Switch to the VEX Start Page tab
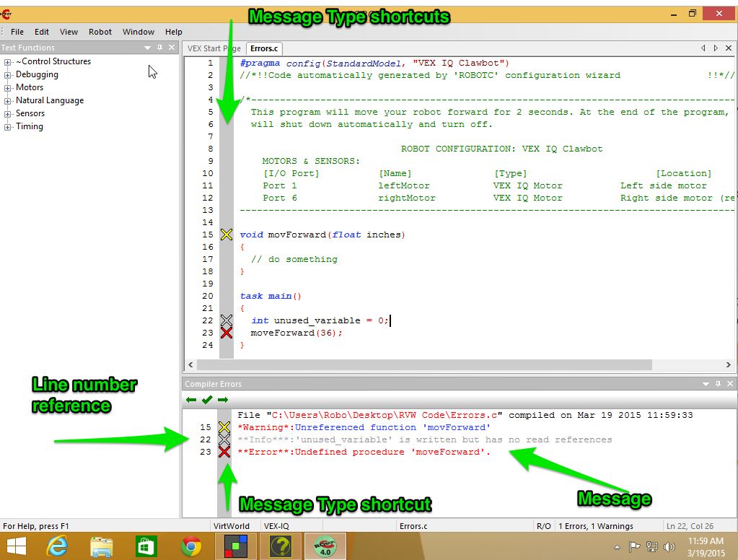The height and width of the screenshot is (560, 738). [214, 48]
